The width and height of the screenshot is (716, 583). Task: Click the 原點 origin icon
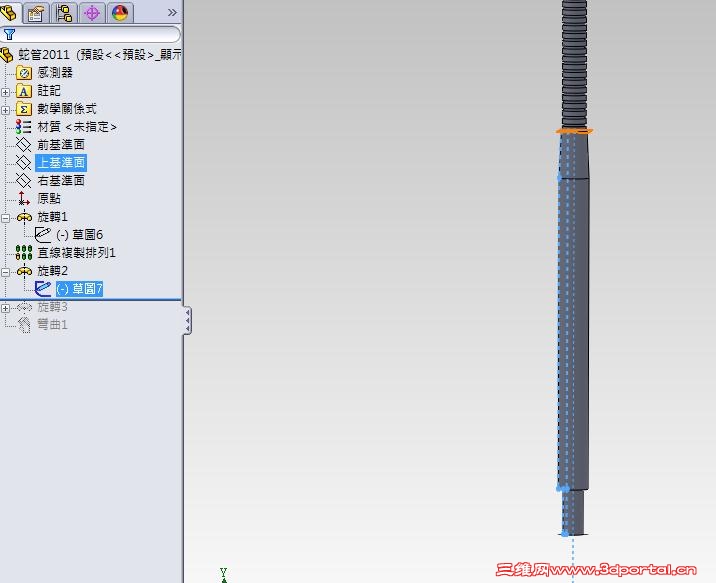click(x=24, y=199)
